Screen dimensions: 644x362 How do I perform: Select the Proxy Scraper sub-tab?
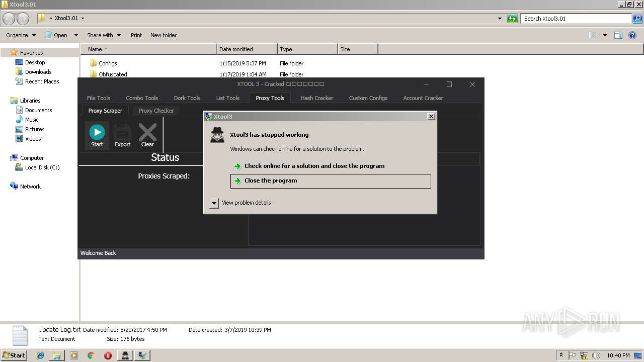[105, 111]
